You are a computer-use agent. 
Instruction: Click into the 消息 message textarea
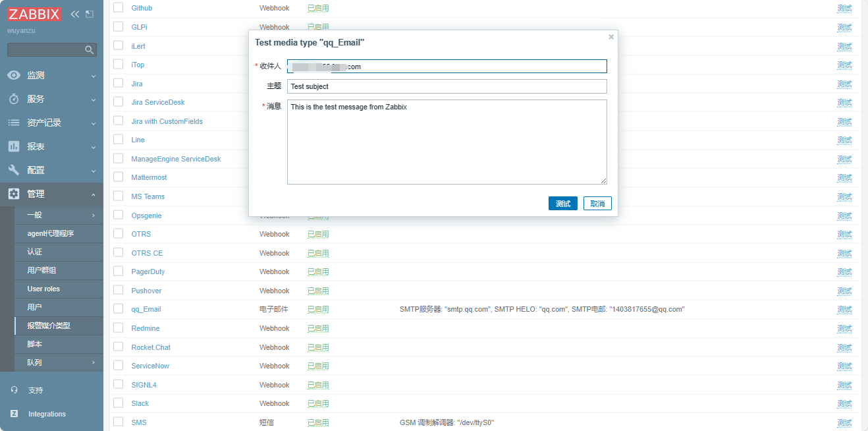click(447, 142)
